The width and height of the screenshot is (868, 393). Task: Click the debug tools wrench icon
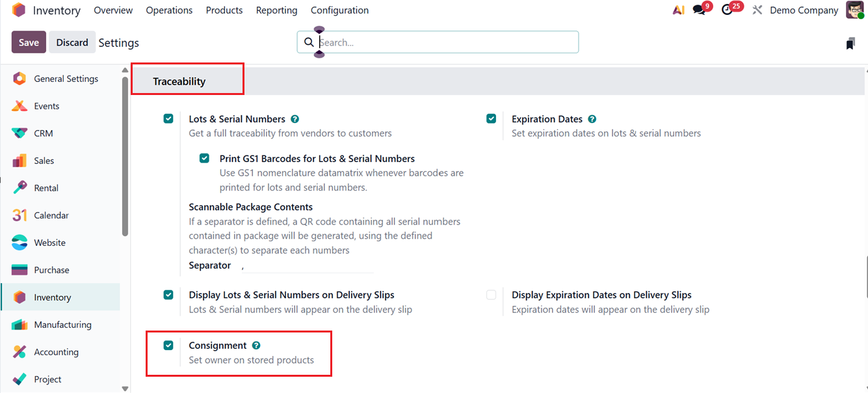coord(757,10)
